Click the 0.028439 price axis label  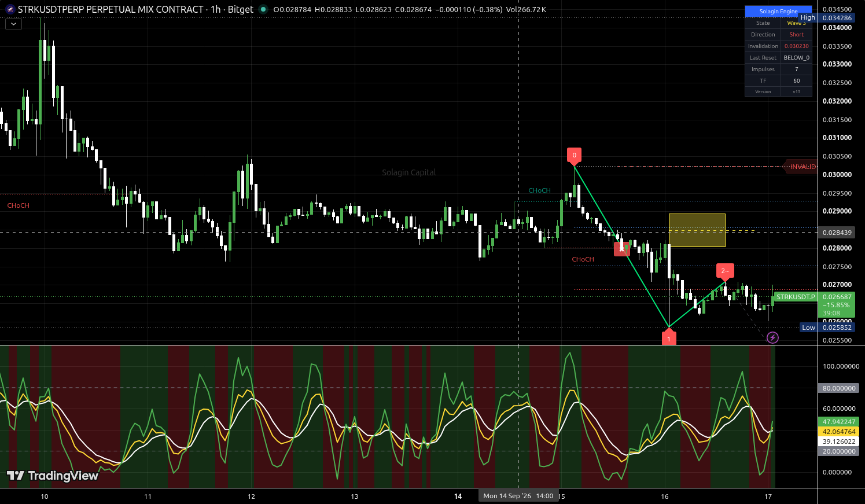[x=837, y=233]
